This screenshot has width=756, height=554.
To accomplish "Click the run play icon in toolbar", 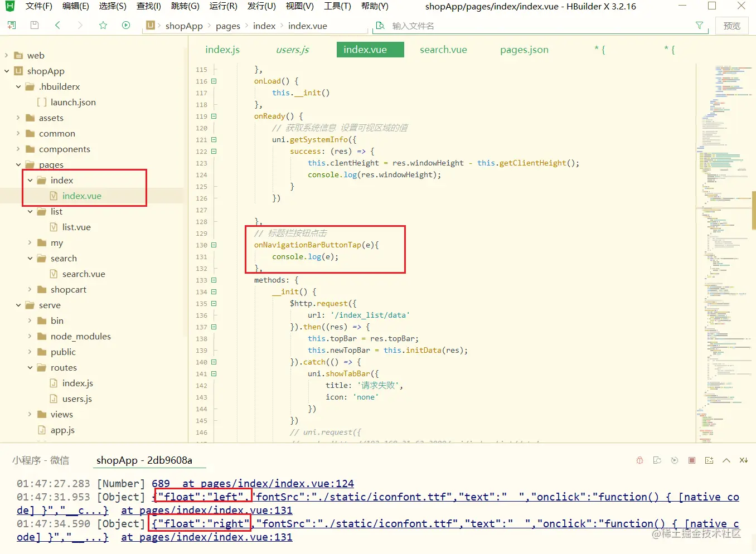I will [126, 25].
